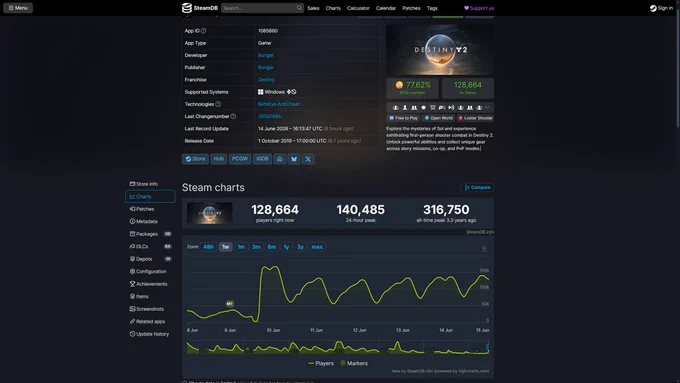This screenshot has height=383, width=680.
Task: Set chart zoom to 1w
Action: pos(226,247)
